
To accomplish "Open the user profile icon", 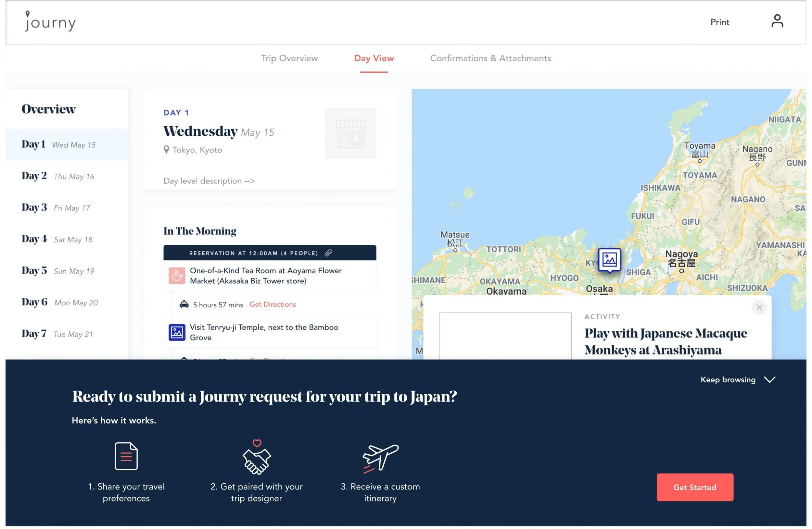I will [777, 21].
